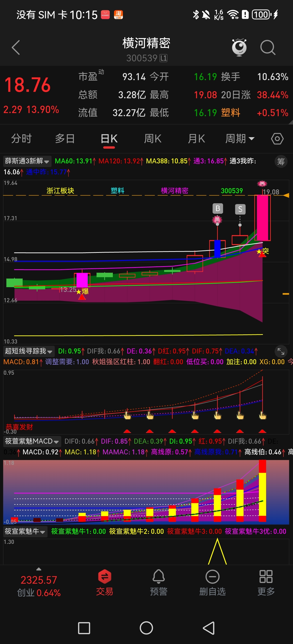This screenshot has width=293, height=644.
Task: Tap the 塑料 sector link in quote panel
Action: point(231,113)
